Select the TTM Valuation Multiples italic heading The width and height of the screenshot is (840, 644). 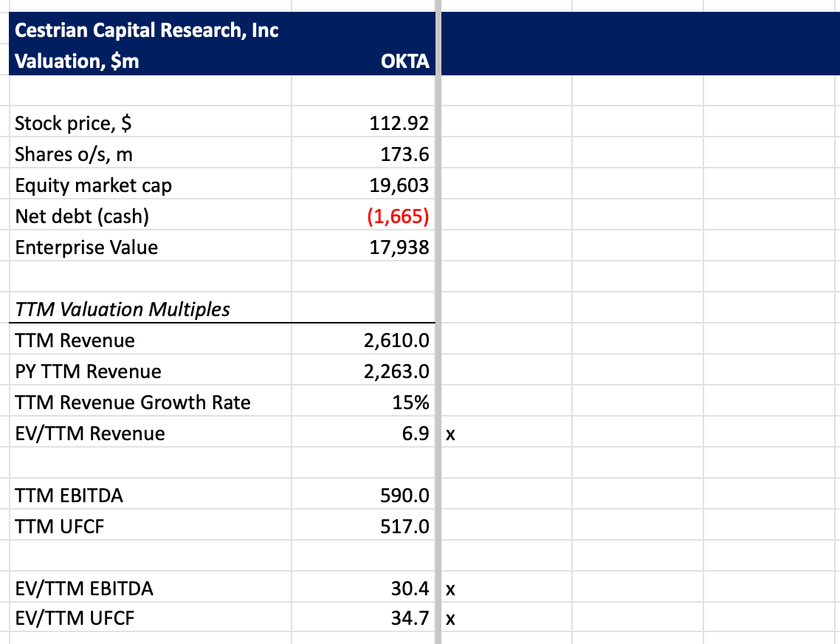122,309
